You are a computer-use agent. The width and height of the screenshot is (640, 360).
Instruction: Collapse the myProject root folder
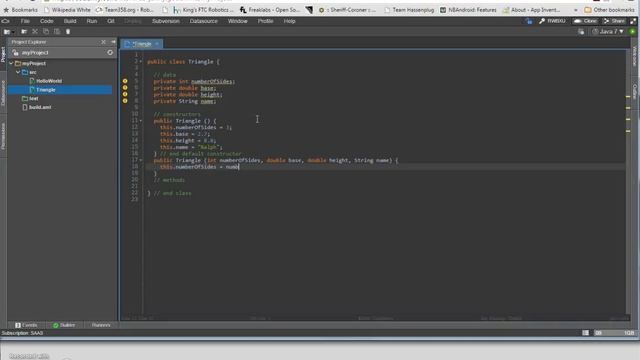tap(11, 63)
